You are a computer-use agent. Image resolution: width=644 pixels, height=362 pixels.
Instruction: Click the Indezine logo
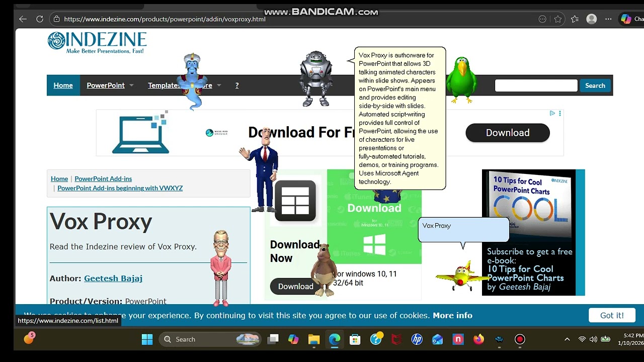coord(97,43)
